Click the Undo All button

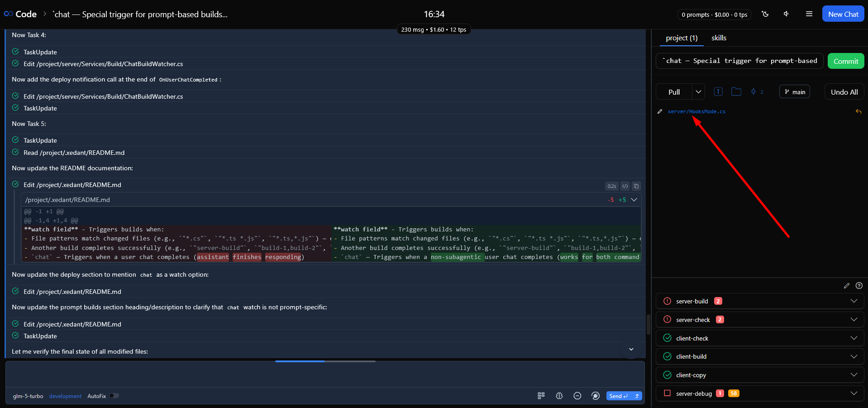pyautogui.click(x=844, y=92)
